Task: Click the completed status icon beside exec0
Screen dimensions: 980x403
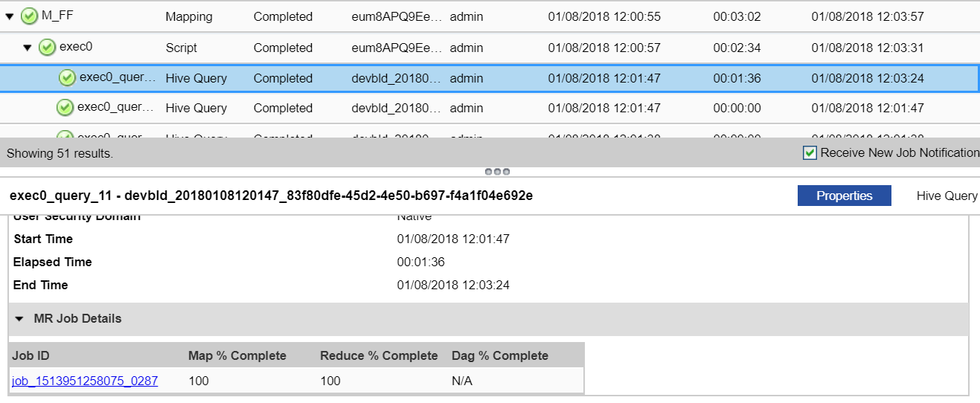Action: click(x=47, y=48)
